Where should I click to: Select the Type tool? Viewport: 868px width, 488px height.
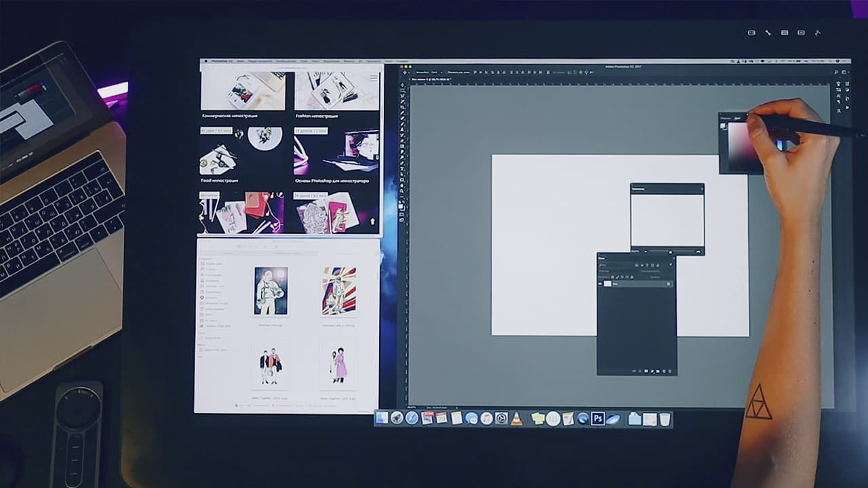tap(402, 168)
